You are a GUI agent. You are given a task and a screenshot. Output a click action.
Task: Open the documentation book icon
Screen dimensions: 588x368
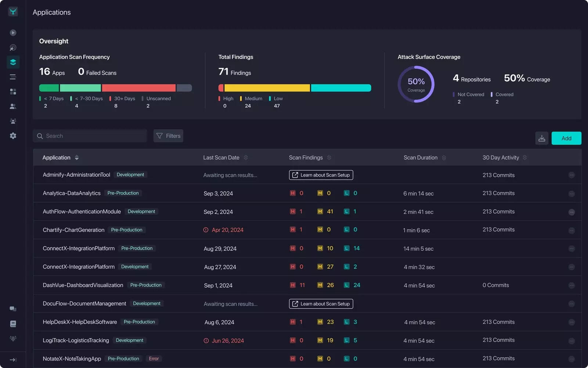coord(13,324)
